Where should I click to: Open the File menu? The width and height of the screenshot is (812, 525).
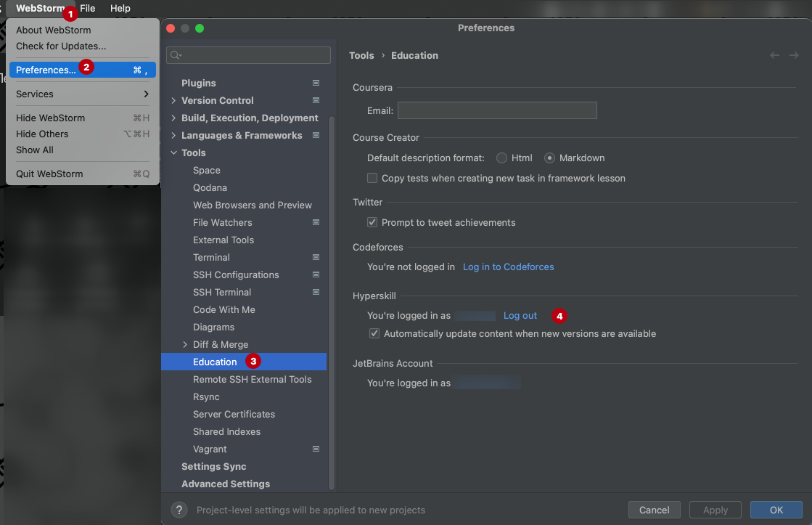click(x=88, y=8)
